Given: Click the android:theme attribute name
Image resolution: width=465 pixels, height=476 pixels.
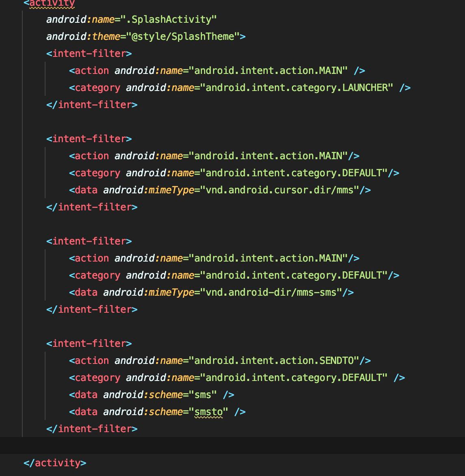Looking at the screenshot, I should (83, 37).
